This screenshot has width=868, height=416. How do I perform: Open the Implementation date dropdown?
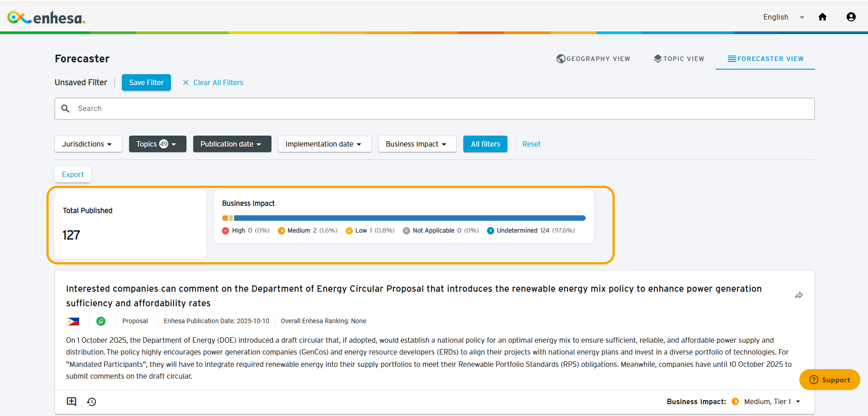pos(325,144)
